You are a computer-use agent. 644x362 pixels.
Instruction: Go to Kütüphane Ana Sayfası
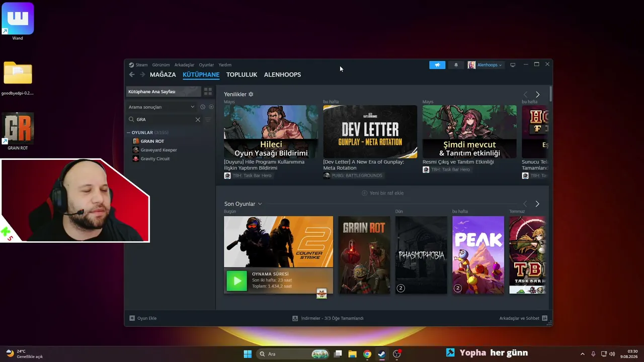tap(164, 92)
